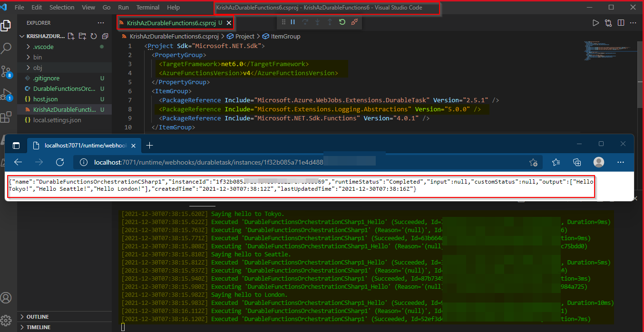Click KrishAzDurableFunctions6.csproj breadcrumb
This screenshot has width=644, height=332.
pos(170,36)
